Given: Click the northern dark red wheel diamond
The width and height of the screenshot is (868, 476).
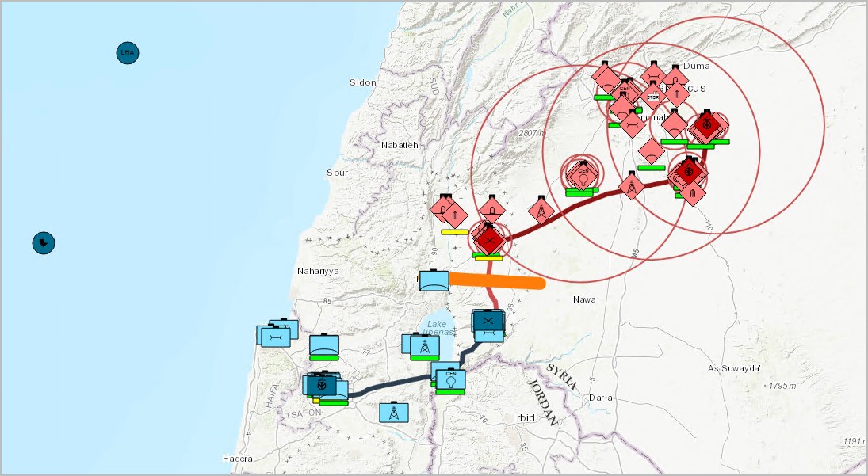Looking at the screenshot, I should (x=707, y=125).
